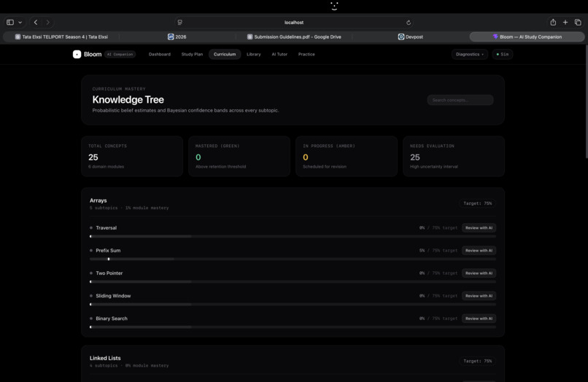This screenshot has height=382, width=588.
Task: Switch to the Tata Elxsi TELIPORT tab
Action: pos(61,36)
